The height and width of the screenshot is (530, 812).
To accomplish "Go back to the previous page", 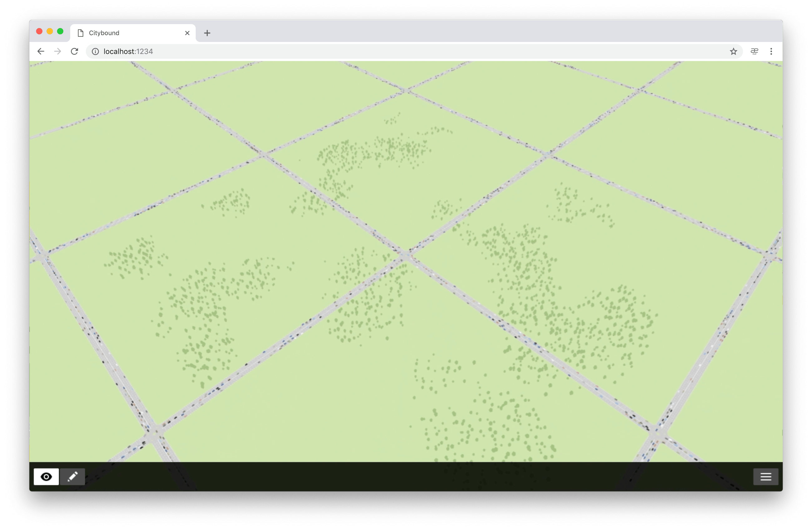I will pos(41,51).
